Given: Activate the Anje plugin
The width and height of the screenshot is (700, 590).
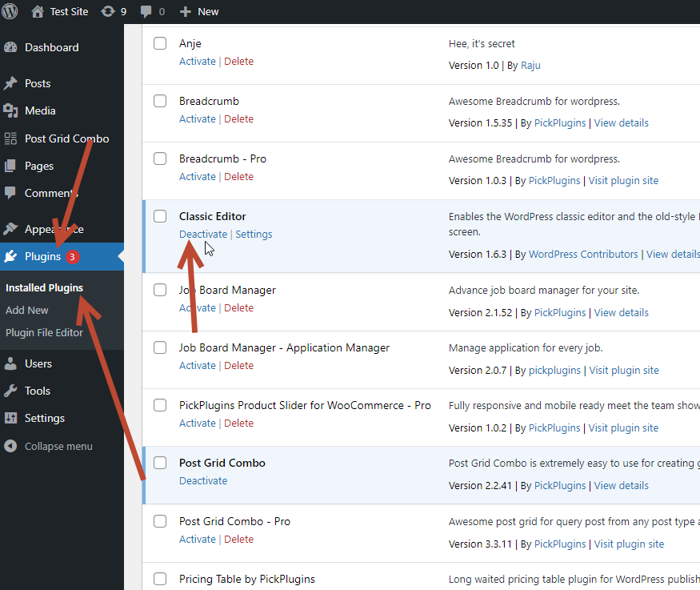Looking at the screenshot, I should click(198, 61).
